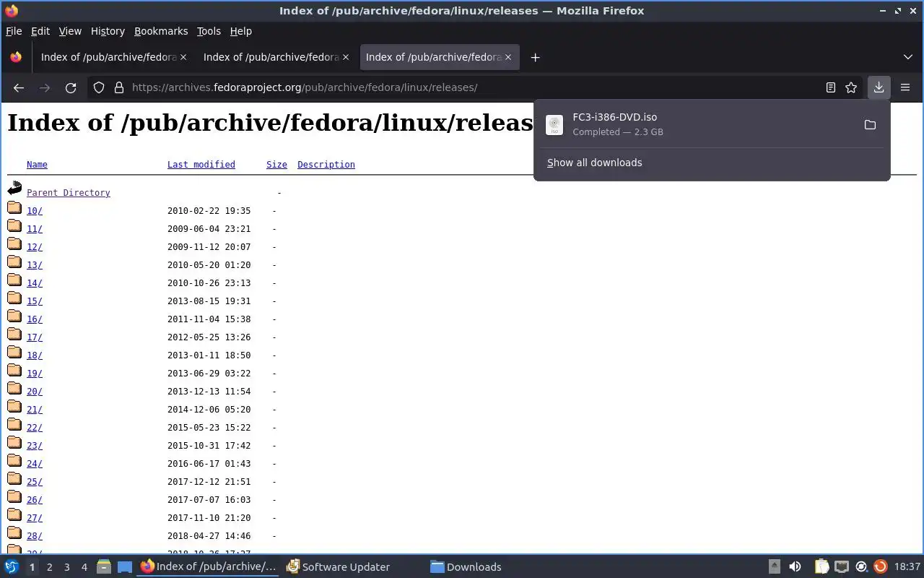
Task: Open the 28/ release folder link
Action: point(35,536)
